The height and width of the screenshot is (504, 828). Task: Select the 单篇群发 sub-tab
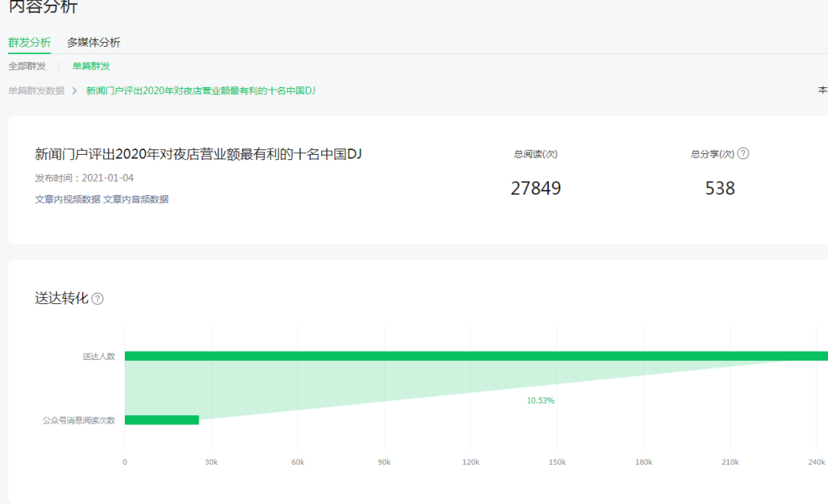[x=91, y=66]
